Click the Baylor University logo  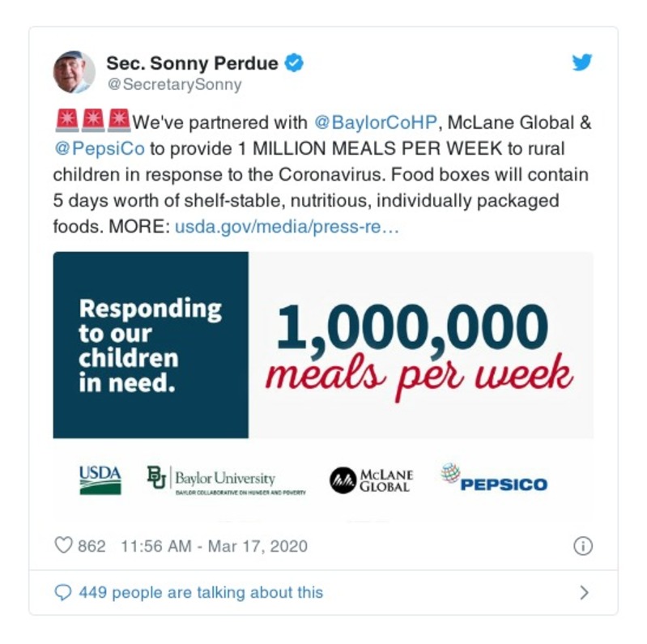(226, 480)
